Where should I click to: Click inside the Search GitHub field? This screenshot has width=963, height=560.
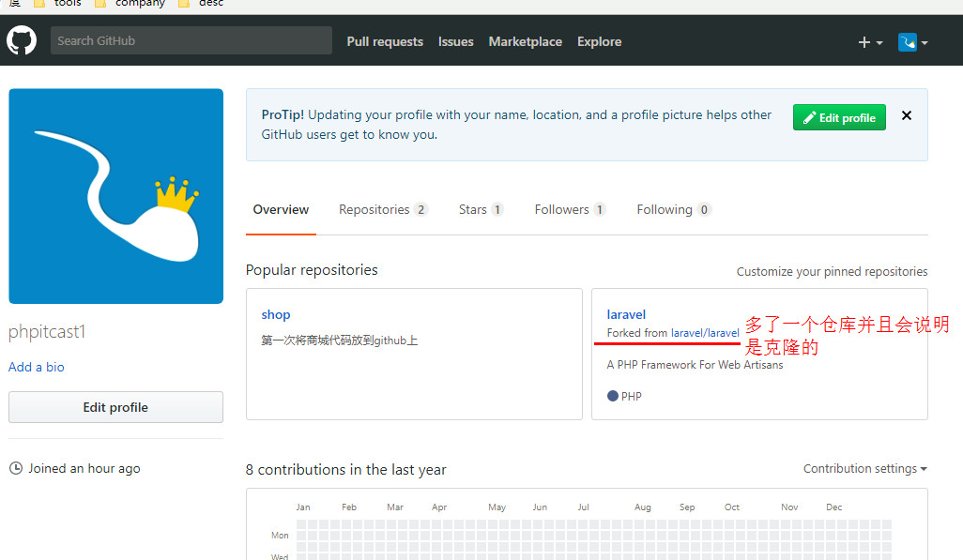191,40
